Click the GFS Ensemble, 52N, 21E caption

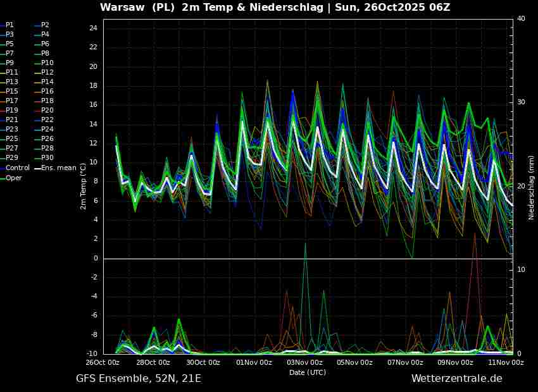click(x=139, y=378)
